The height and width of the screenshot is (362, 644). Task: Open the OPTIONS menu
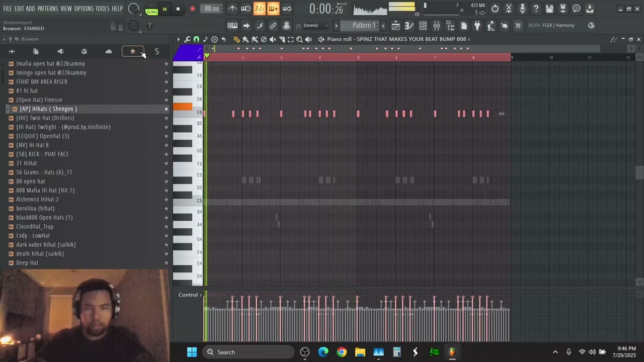84,9
